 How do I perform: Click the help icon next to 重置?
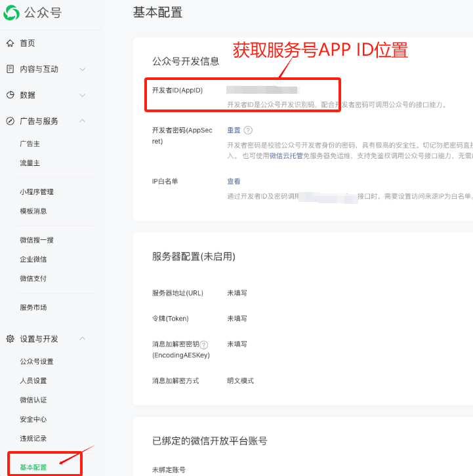(248, 130)
